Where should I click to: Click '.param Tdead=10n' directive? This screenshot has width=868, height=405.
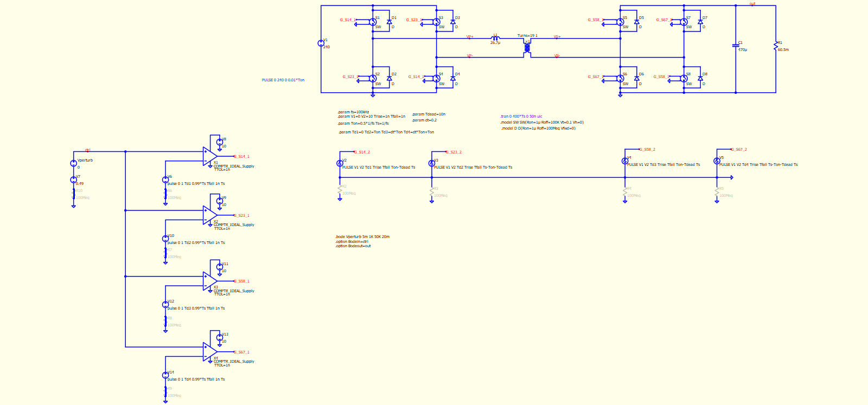click(429, 114)
